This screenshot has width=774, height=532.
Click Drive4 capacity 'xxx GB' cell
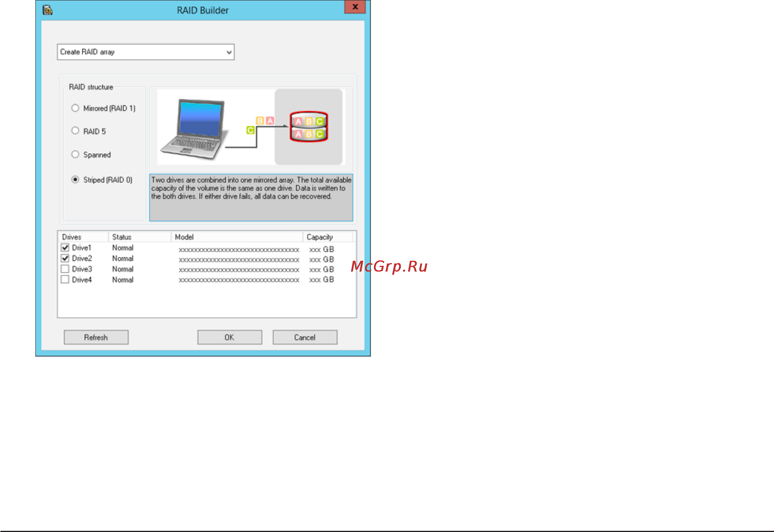(322, 279)
